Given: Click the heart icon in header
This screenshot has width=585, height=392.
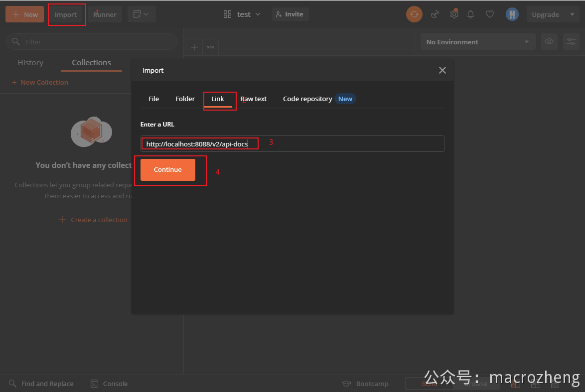Looking at the screenshot, I should 490,14.
